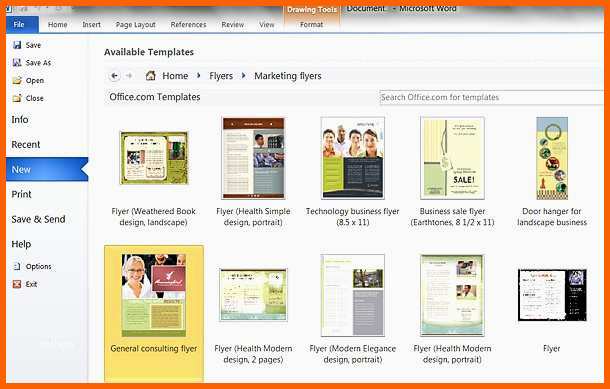
Task: Select Business sale flyer Earthtones thumbnail
Action: 452,158
